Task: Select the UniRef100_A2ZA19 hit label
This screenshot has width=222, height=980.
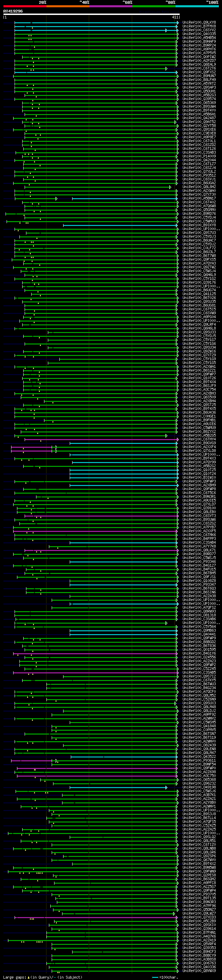Action: (199, 940)
